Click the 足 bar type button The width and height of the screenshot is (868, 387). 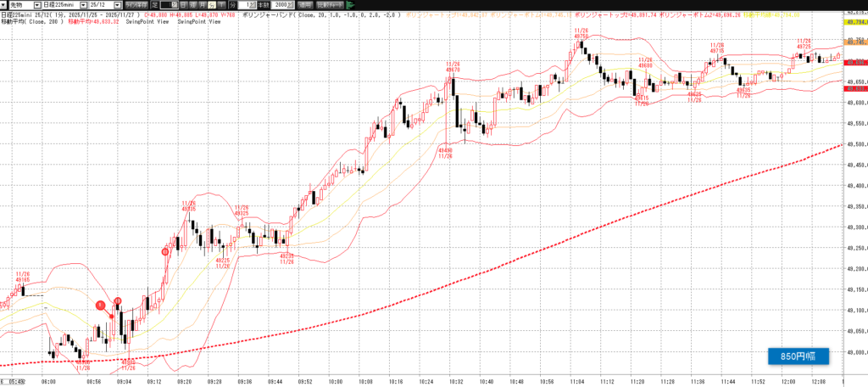tap(154, 5)
